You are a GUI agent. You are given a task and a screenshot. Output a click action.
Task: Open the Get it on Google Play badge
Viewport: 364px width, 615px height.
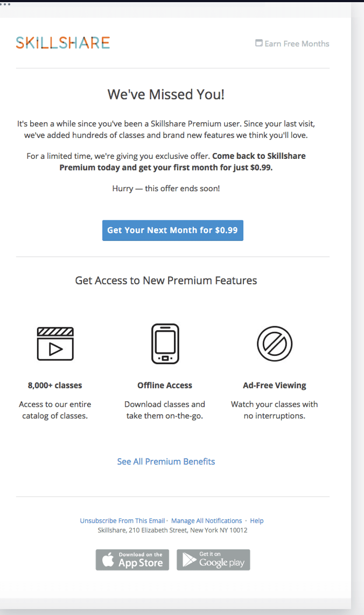pos(213,560)
